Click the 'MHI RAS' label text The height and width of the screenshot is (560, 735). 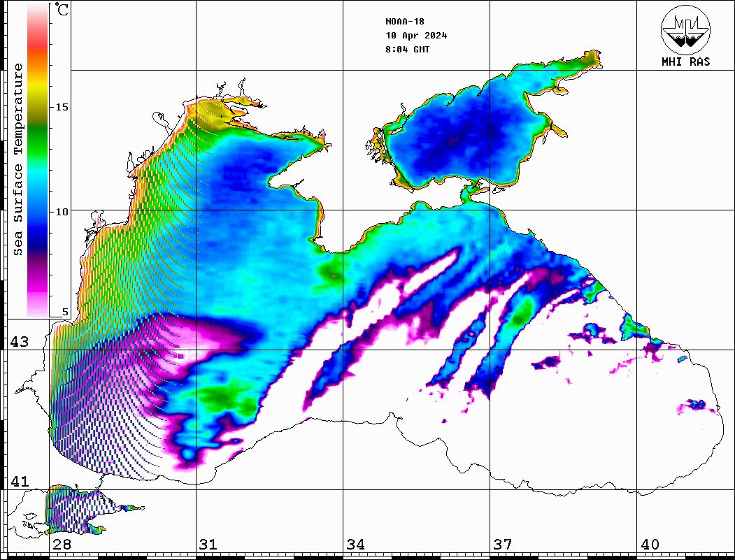click(x=686, y=62)
